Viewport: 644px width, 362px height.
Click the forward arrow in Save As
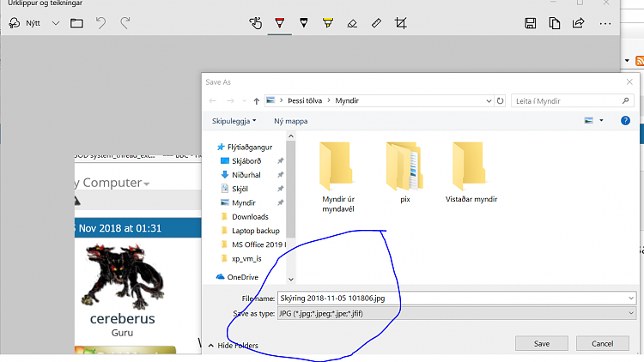[x=230, y=101]
